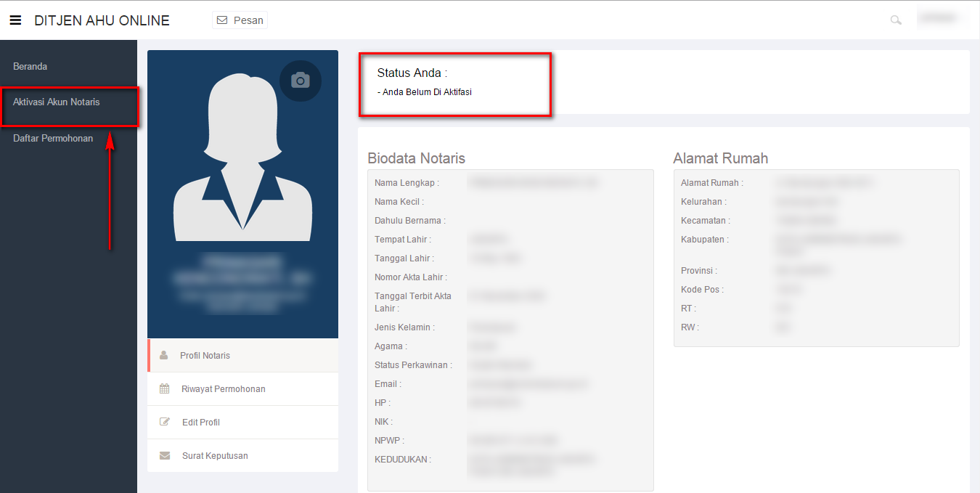Click the DITJEN AHU ONLINE title
The height and width of the screenshot is (493, 980).
102,20
